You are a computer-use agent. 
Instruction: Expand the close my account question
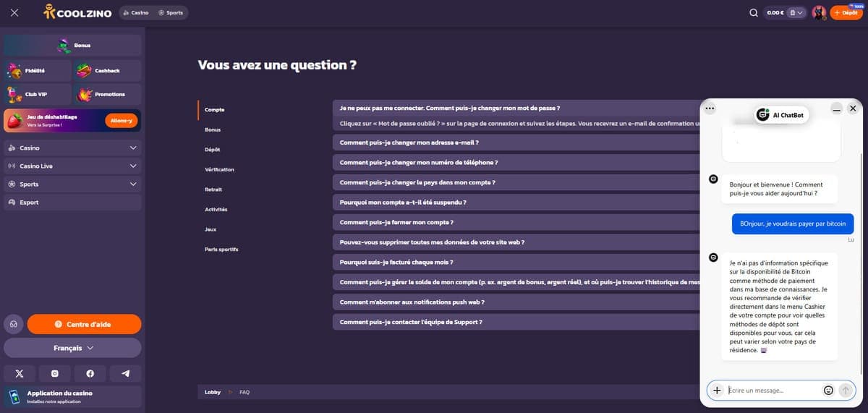[516, 222]
